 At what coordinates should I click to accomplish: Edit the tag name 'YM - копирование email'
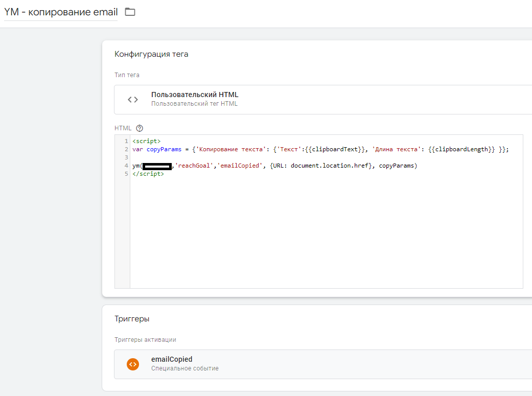click(x=61, y=12)
